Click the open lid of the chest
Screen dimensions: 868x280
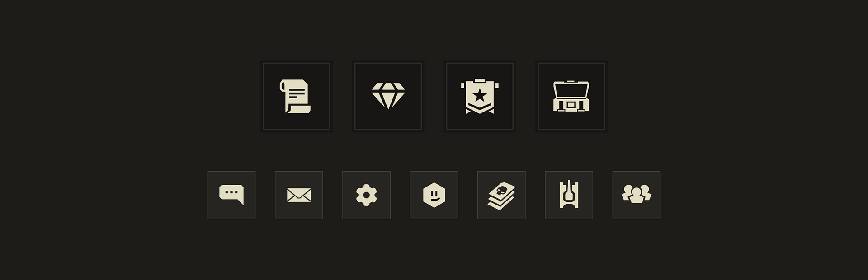pyautogui.click(x=571, y=89)
